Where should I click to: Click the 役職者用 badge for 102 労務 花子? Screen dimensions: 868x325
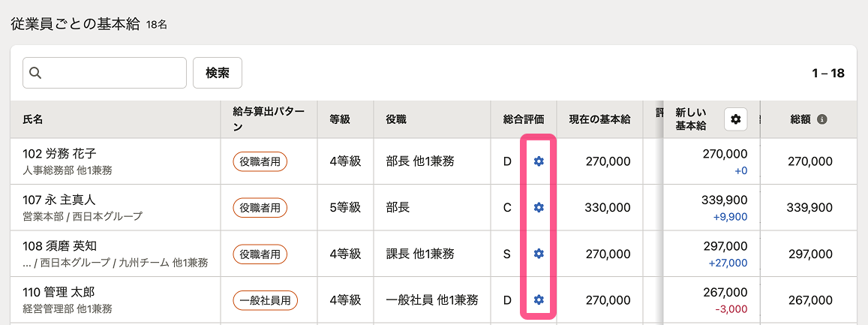pos(260,161)
